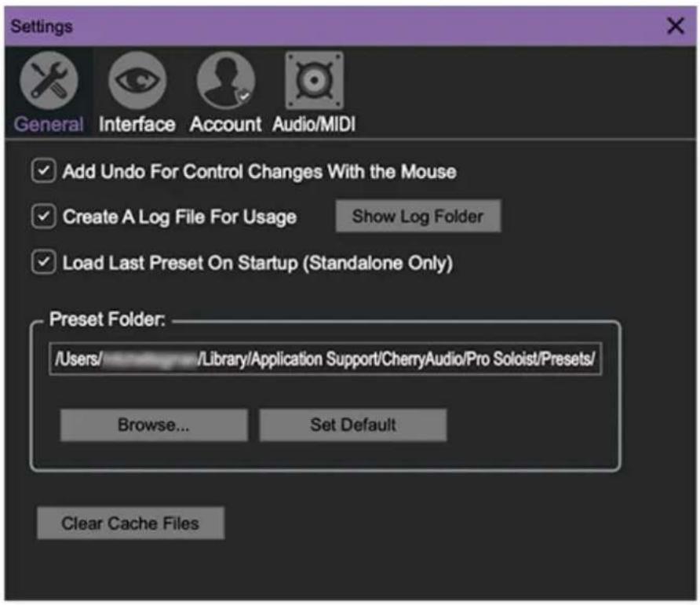Viewport: 700px width, 605px height.
Task: Click Clear Cache Files button
Action: (131, 523)
